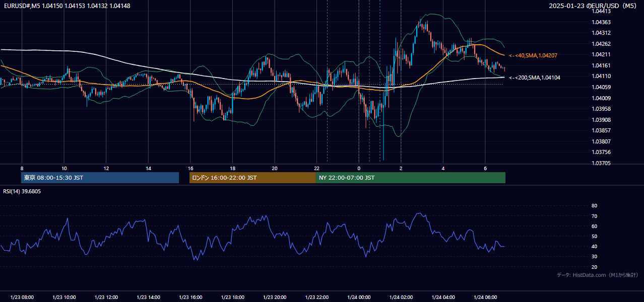
Task: Click RSI scale value 40
Action: point(594,247)
